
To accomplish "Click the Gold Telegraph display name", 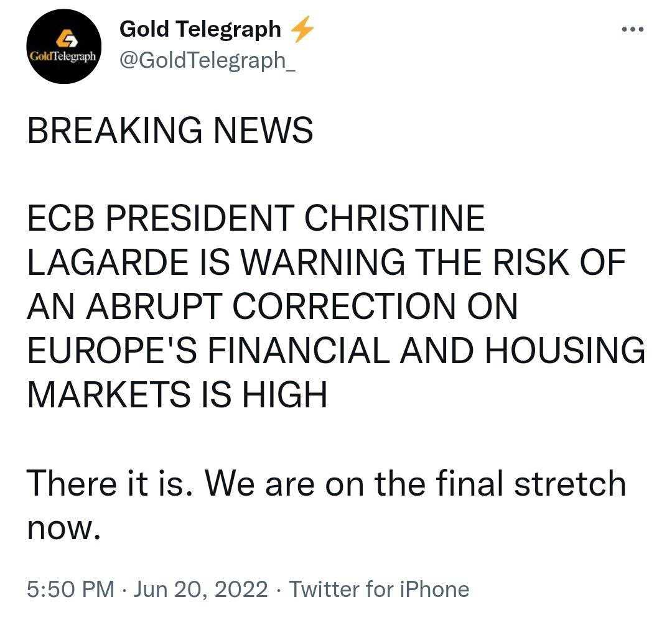I will tap(200, 29).
